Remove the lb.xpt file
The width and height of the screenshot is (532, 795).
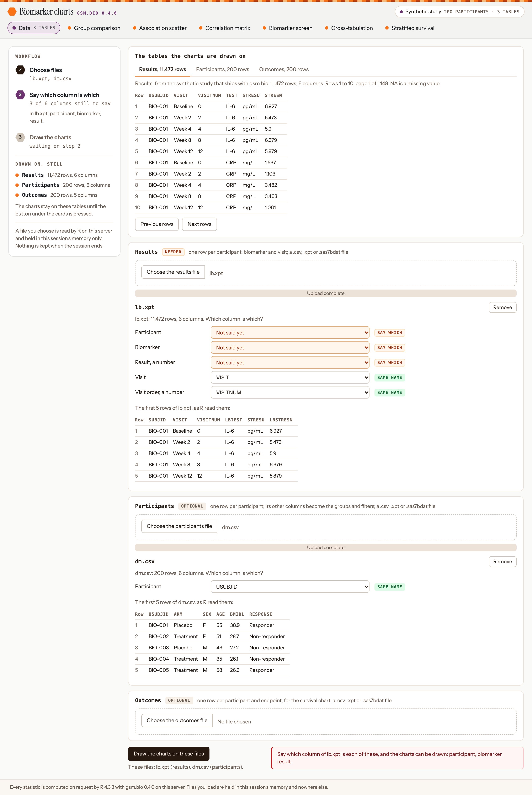[x=502, y=307]
